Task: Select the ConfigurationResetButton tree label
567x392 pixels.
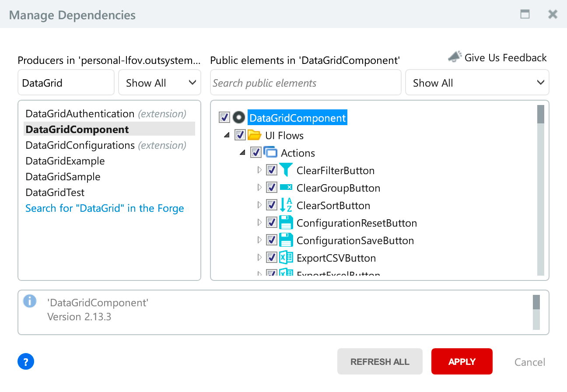Action: coord(357,223)
